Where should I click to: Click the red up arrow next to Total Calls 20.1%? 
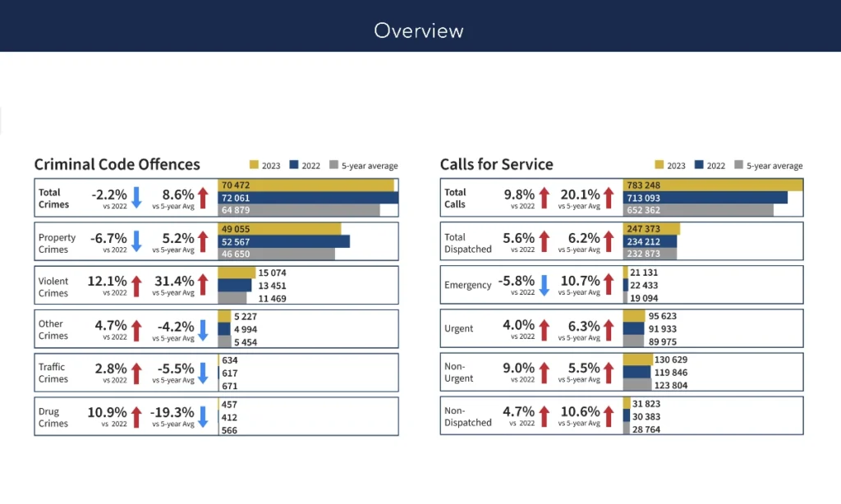(609, 197)
